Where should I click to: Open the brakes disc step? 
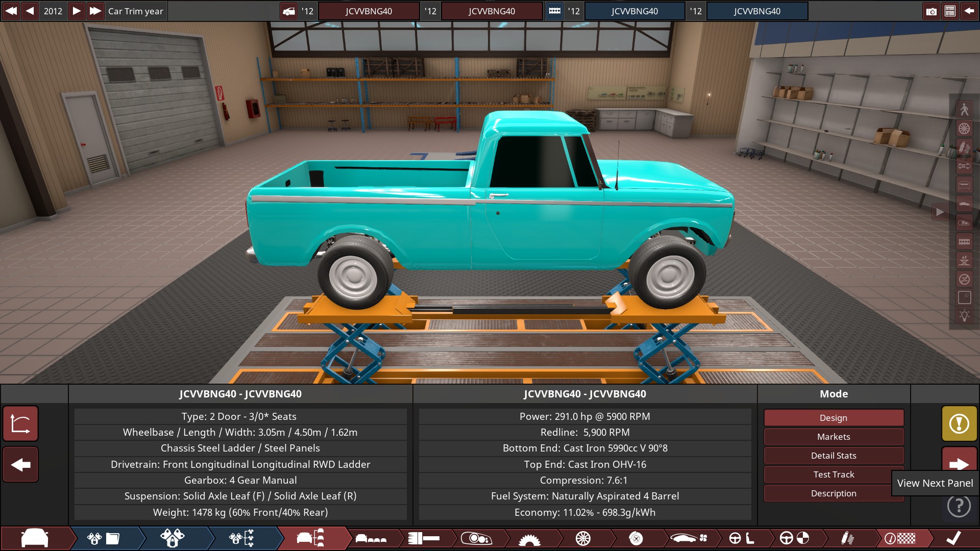636,538
